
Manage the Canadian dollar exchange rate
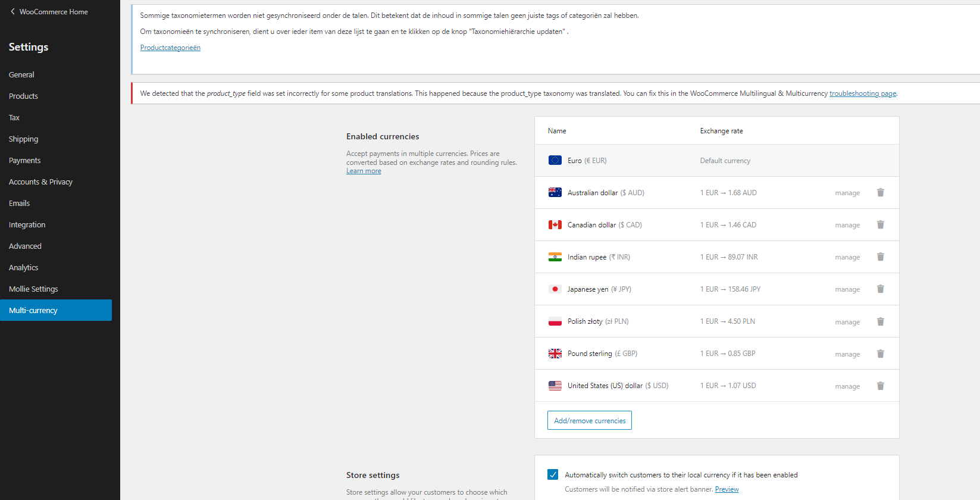click(847, 225)
